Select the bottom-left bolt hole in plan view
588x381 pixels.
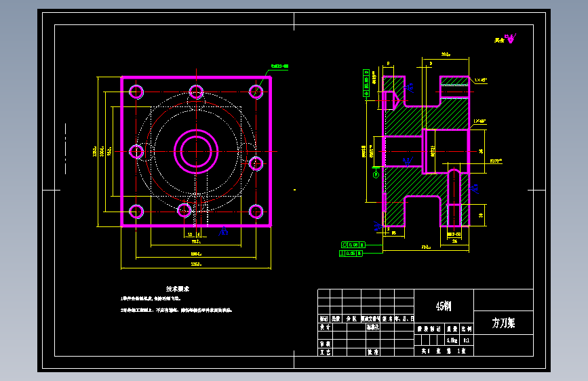pos(136,212)
